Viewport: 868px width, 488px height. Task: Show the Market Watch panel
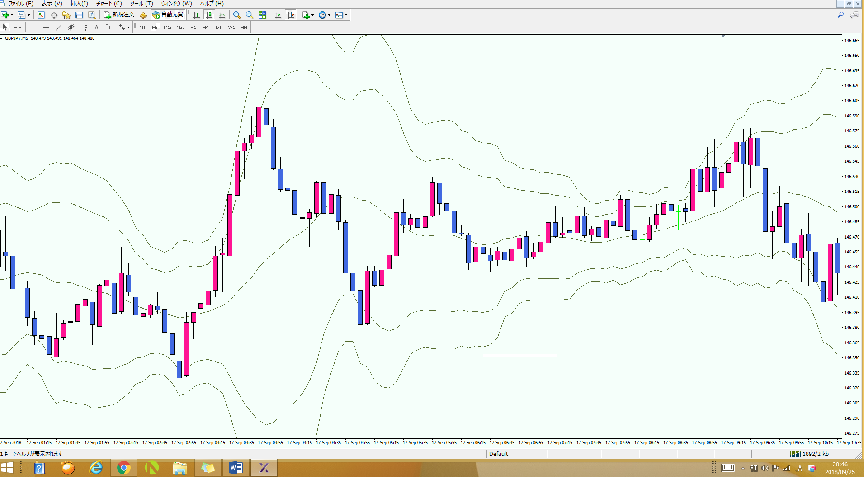click(x=41, y=15)
